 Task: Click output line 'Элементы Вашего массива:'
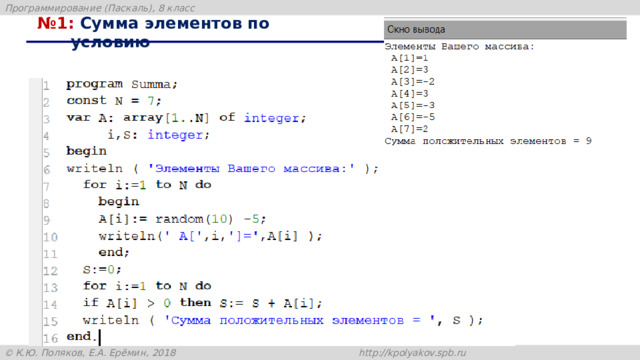pyautogui.click(x=459, y=46)
